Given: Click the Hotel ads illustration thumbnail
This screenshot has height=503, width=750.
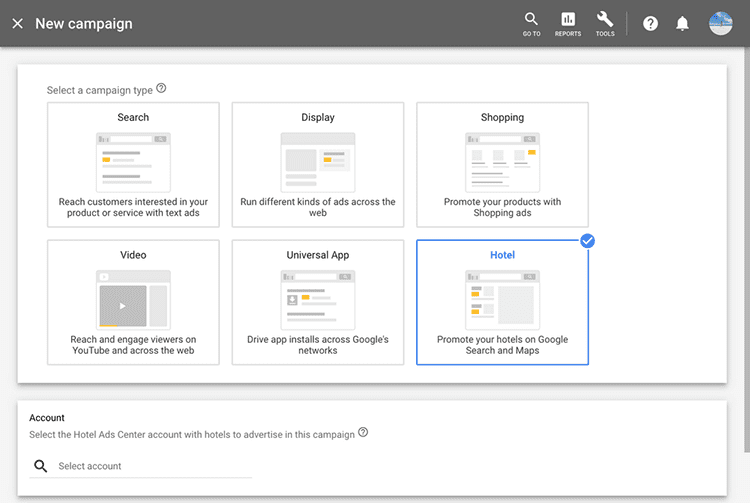Looking at the screenshot, I should [x=502, y=300].
